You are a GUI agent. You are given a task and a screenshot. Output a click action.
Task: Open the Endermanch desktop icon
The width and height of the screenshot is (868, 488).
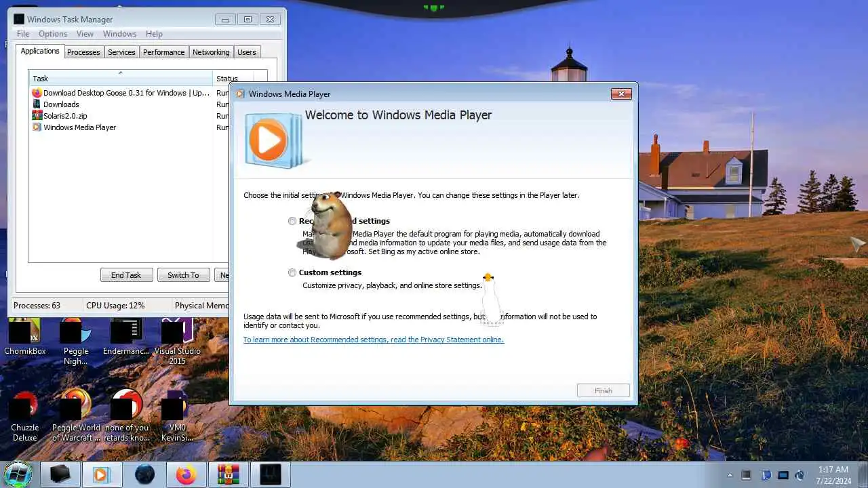click(126, 337)
